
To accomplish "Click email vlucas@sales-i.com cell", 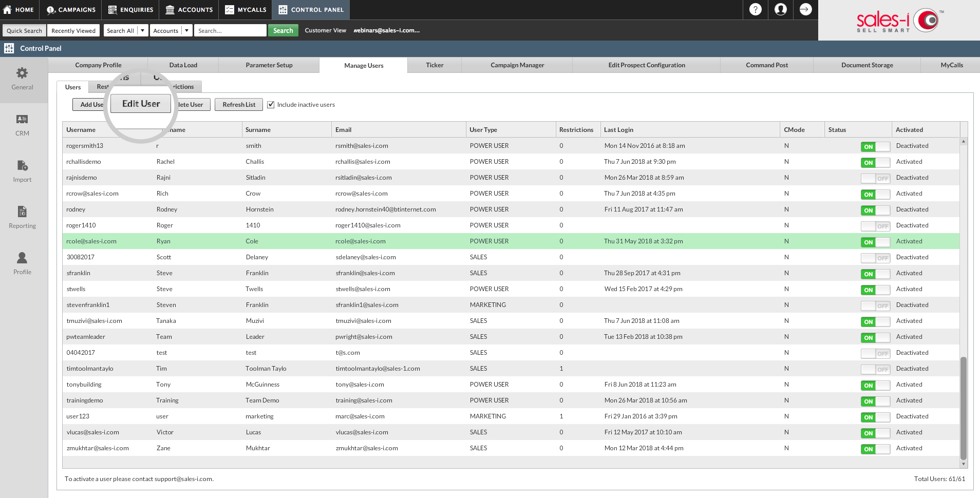I will pyautogui.click(x=362, y=432).
